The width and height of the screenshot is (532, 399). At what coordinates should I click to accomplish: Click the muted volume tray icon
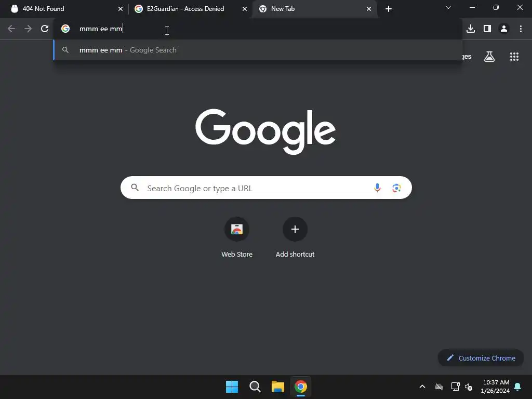469,387
